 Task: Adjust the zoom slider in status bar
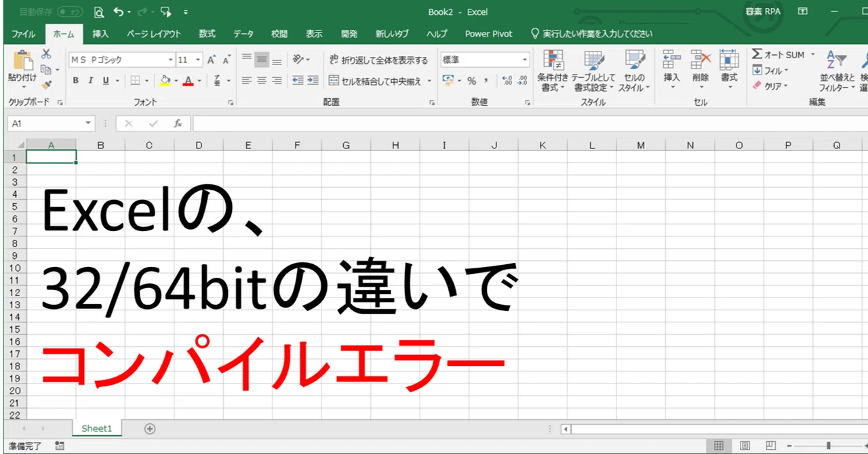click(829, 445)
